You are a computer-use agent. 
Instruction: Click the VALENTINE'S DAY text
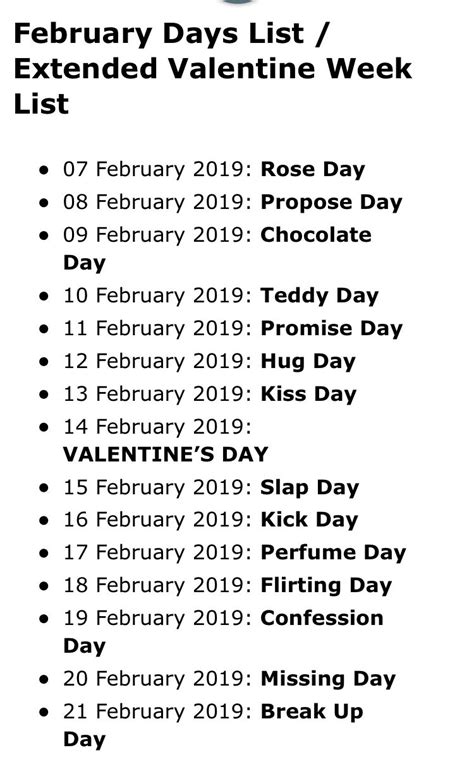coord(165,454)
